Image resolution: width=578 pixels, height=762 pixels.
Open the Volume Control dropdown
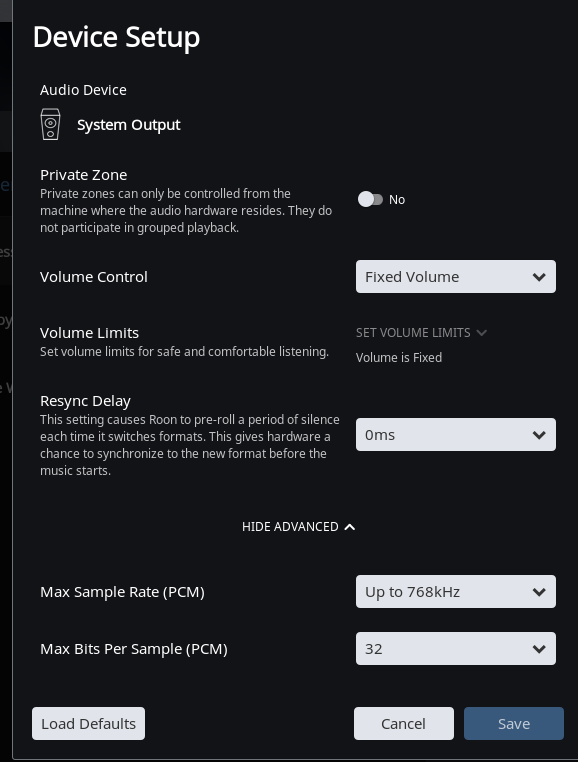455,277
